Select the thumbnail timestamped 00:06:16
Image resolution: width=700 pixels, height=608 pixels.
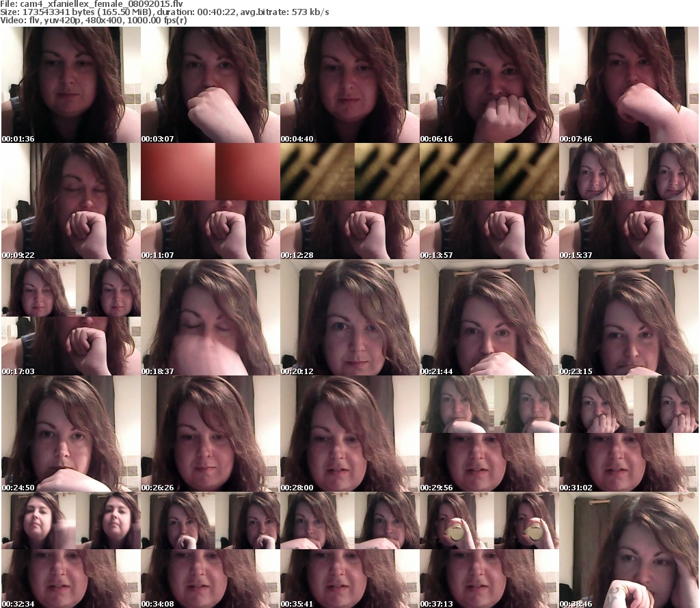489,85
